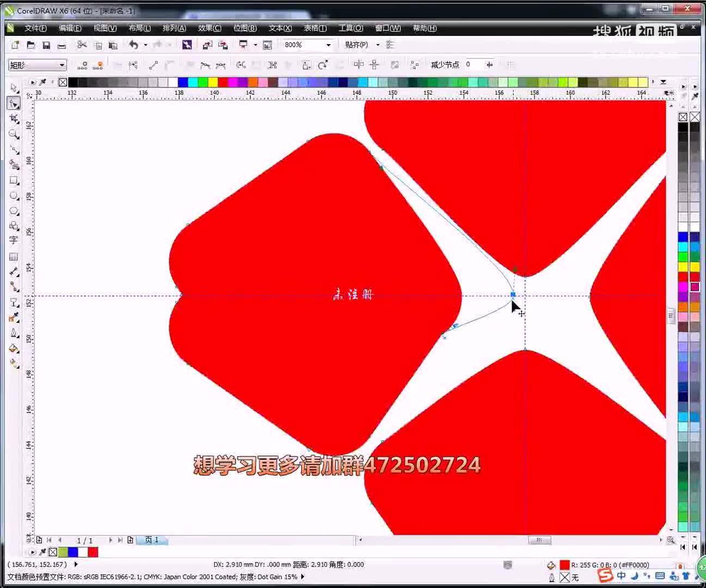This screenshot has width=706, height=588.
Task: Select the Pick tool
Action: tap(14, 88)
